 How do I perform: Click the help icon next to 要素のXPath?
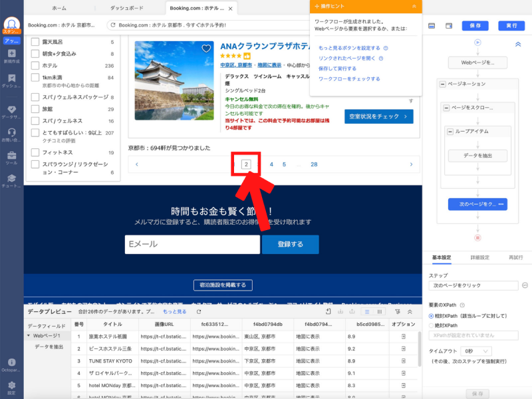462,305
